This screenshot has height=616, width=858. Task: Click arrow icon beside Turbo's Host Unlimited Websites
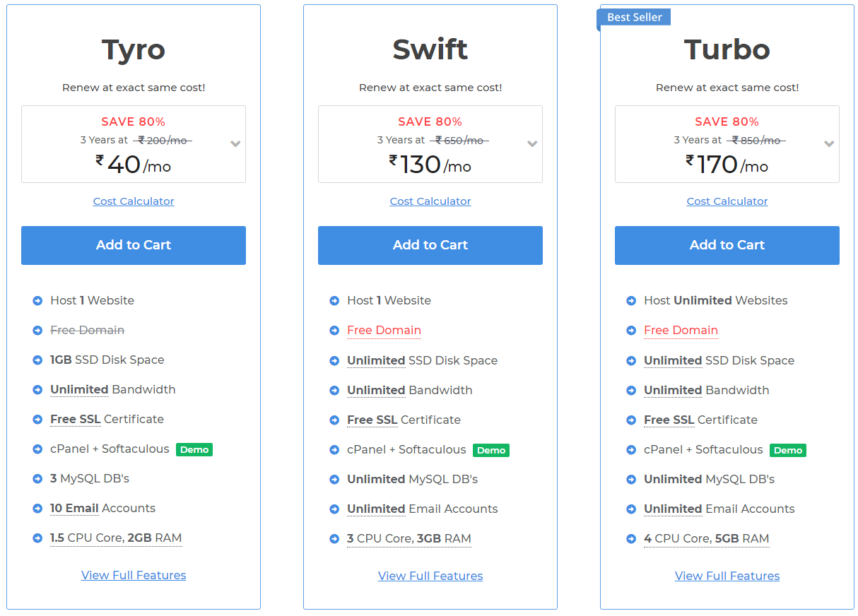point(631,301)
